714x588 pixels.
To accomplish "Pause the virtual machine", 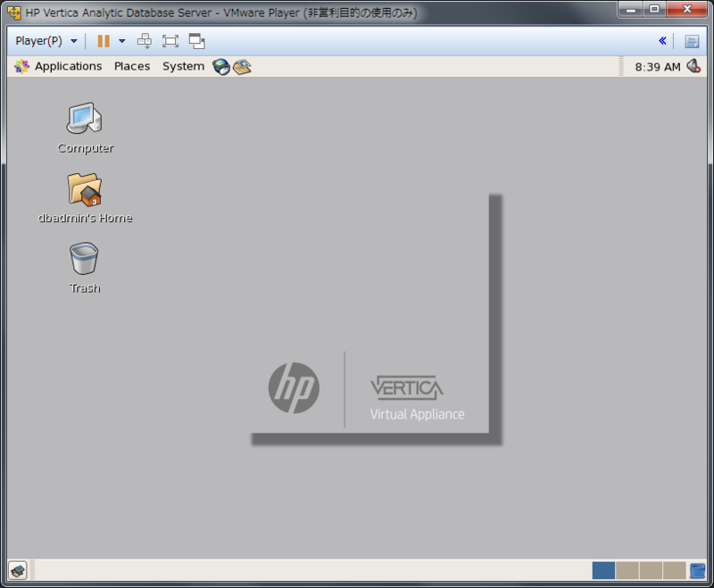I will [104, 41].
